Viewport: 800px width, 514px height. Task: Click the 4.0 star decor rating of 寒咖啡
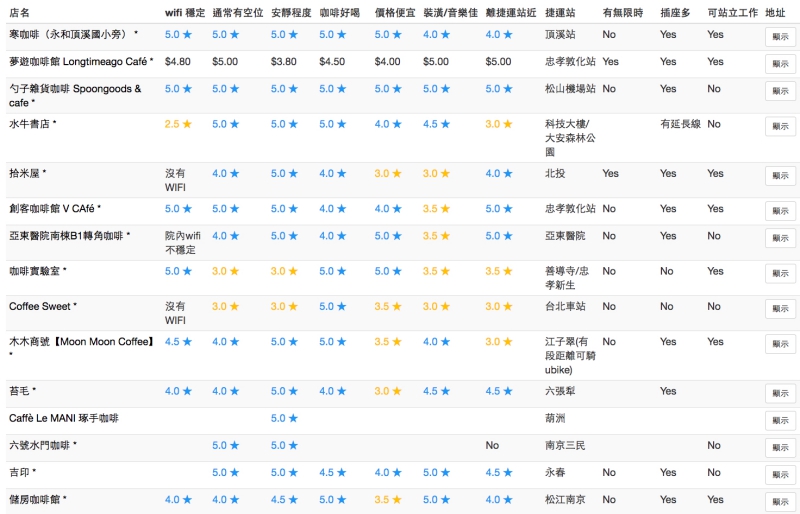(x=436, y=34)
